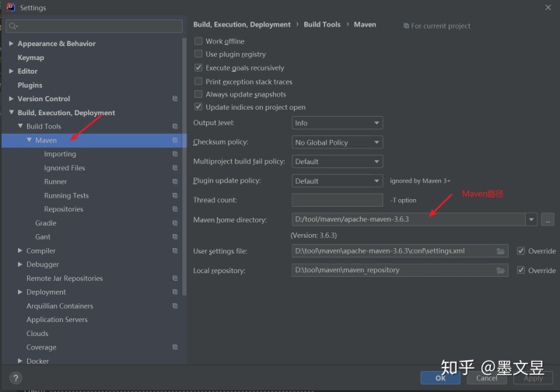Click project-level icon beside Deployment
Viewport: 560px width, 392px height.
[x=175, y=292]
